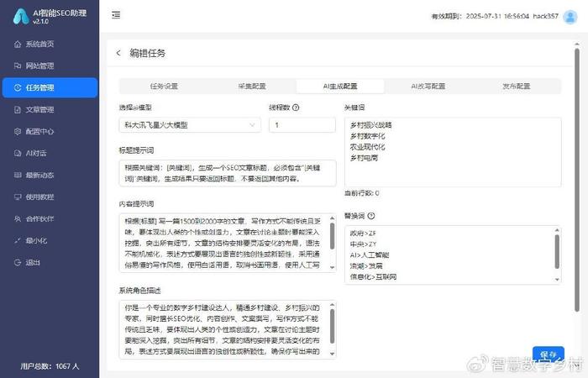
Task: Click keyword 乡村数字化 line
Action: (368, 136)
